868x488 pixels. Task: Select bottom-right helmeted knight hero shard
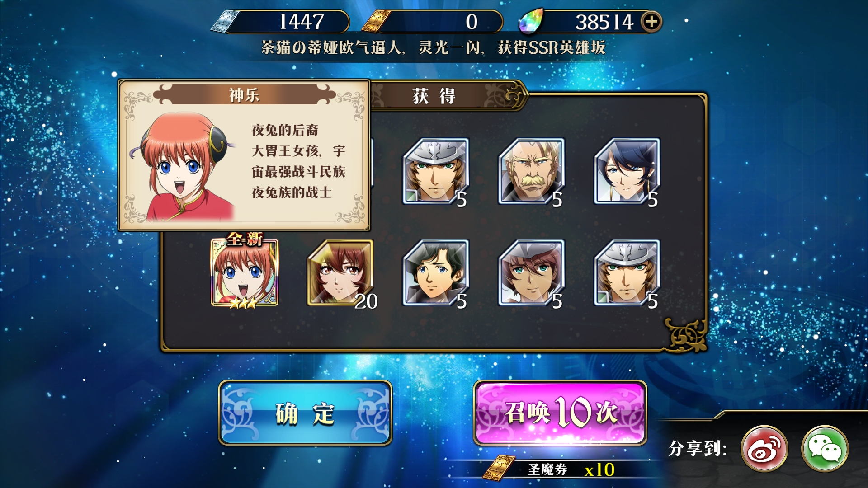[627, 273]
